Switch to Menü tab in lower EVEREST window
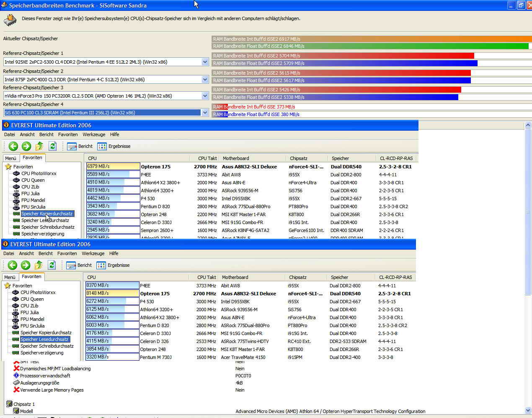Screen dimensions: 532x418 pos(10,277)
